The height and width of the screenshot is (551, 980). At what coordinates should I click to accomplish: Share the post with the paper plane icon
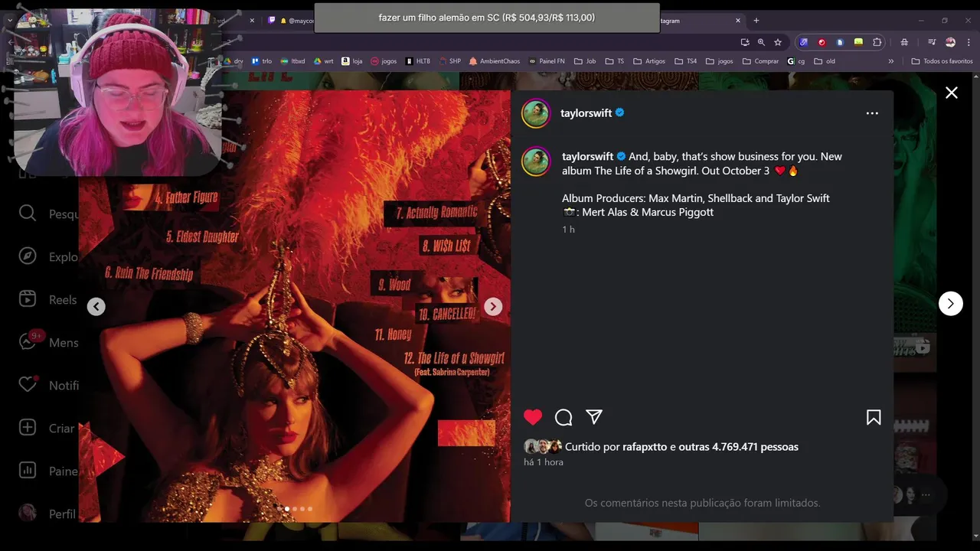(x=594, y=417)
